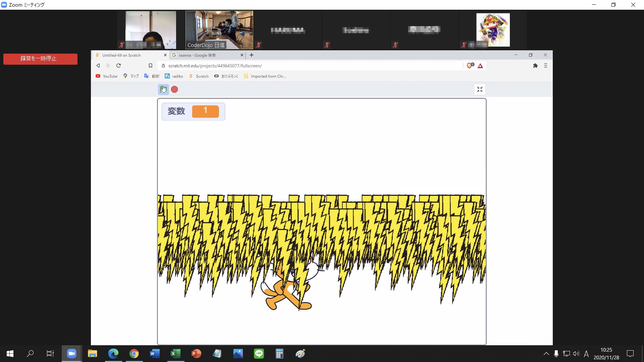Image resolution: width=644 pixels, height=362 pixels.
Task: Toggle microphone mute for CoderDojo participant
Action: coord(258,45)
